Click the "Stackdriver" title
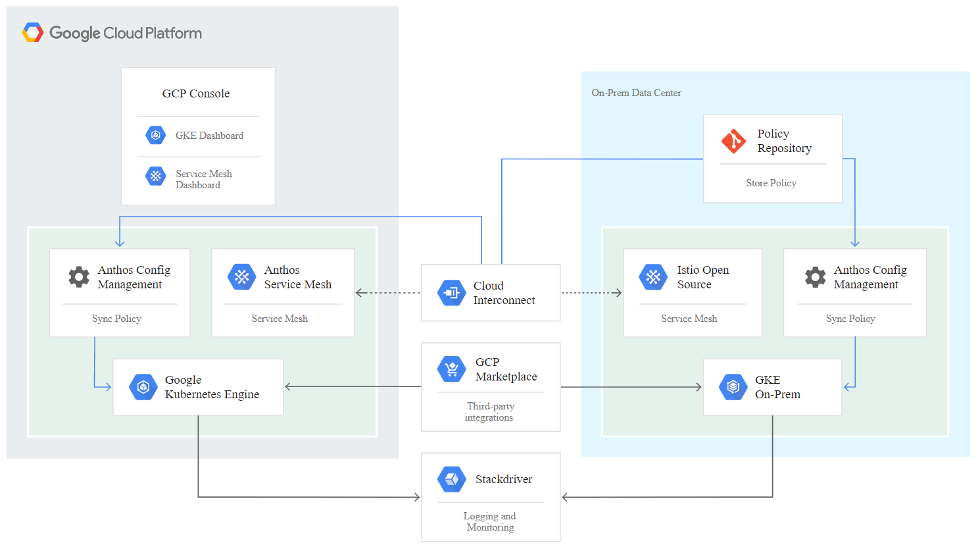Image resolution: width=980 pixels, height=549 pixels. click(x=504, y=479)
